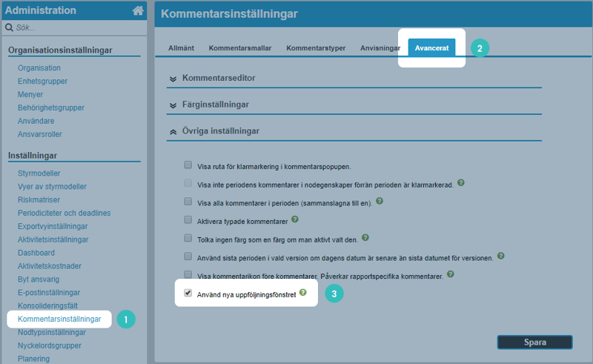Image resolution: width=593 pixels, height=364 pixels.
Task: Switch to the Allmänt tab
Action: pos(181,48)
